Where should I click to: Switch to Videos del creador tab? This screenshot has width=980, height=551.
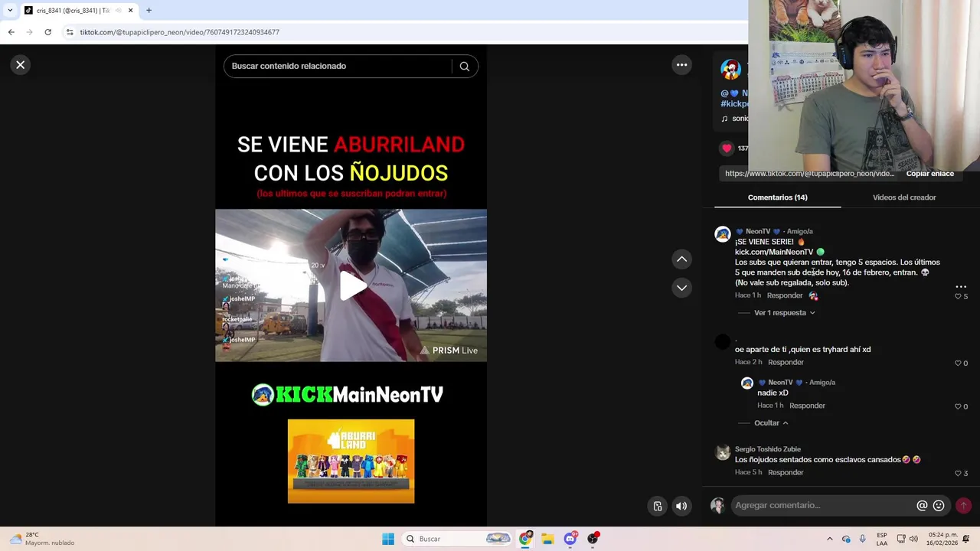point(904,197)
